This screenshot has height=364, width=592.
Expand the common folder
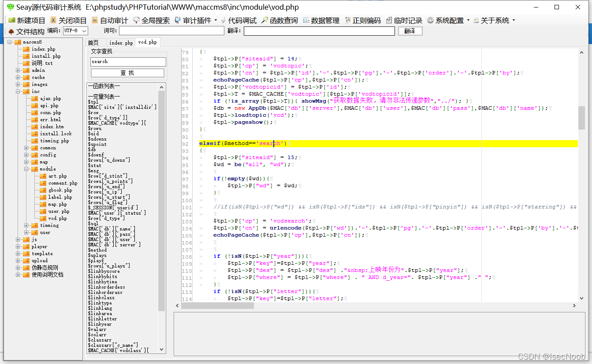click(26, 148)
